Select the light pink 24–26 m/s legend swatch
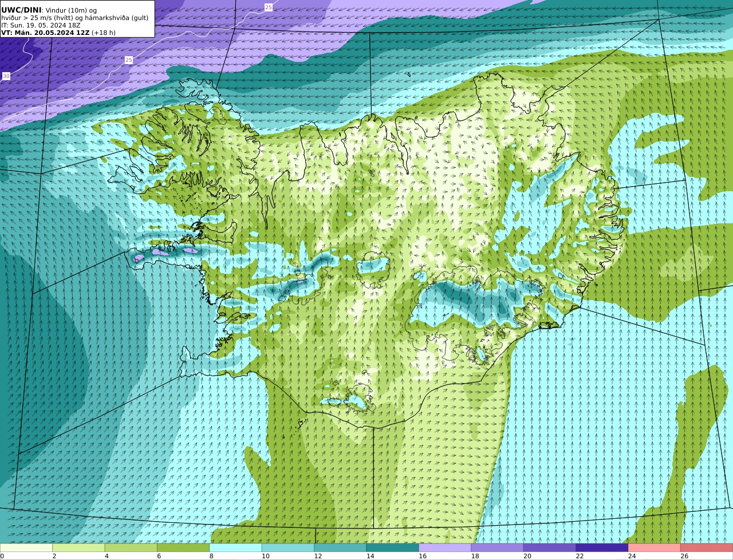Viewport: 733px width, 560px height. tap(655, 547)
